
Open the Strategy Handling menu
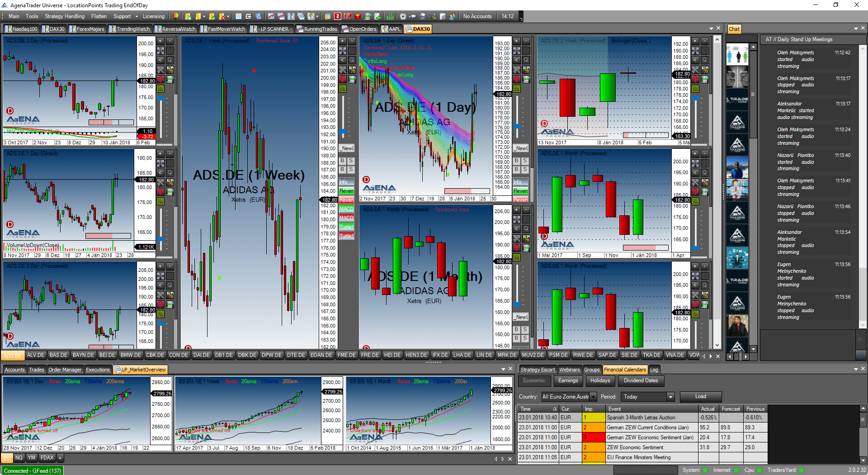click(x=65, y=16)
